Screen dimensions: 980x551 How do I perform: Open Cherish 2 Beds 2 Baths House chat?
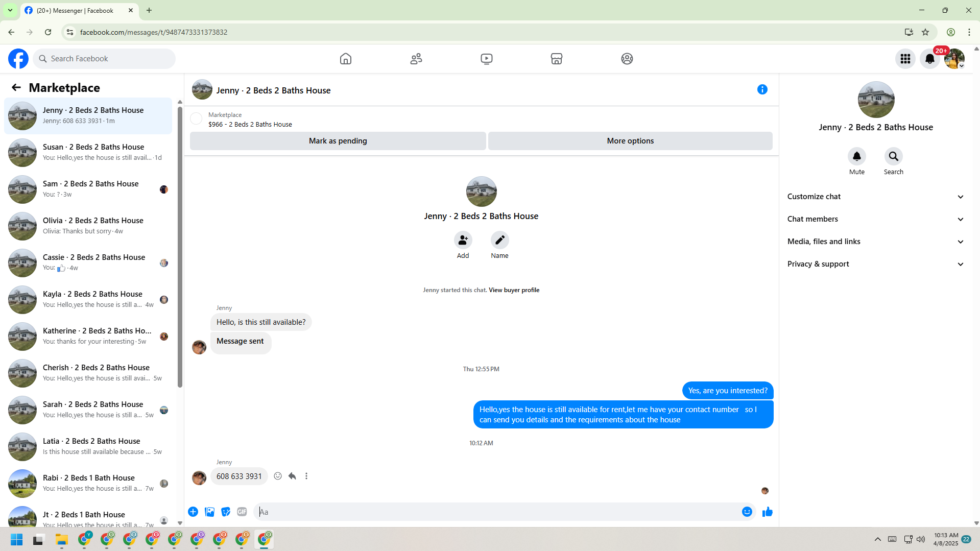click(88, 373)
